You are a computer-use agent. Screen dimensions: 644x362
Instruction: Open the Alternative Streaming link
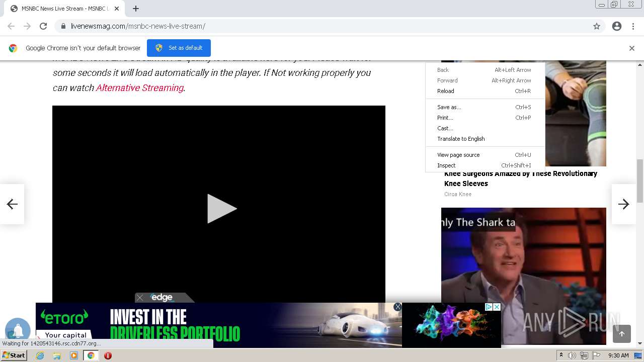[139, 87]
